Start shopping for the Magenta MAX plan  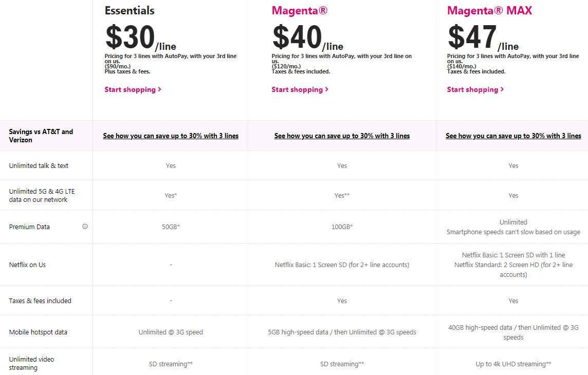(x=475, y=89)
